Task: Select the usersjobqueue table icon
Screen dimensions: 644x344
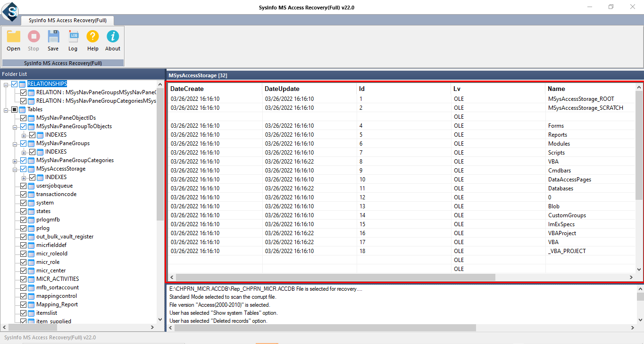Action: point(32,186)
